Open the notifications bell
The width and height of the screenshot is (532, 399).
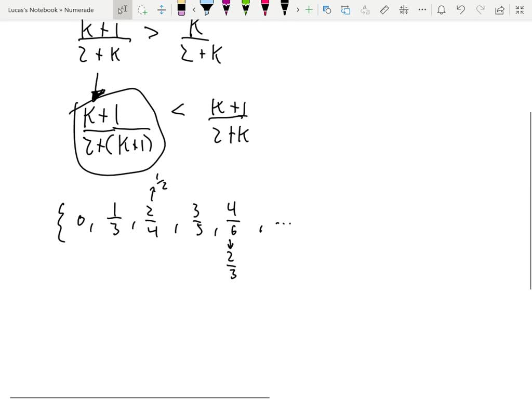coord(441,9)
